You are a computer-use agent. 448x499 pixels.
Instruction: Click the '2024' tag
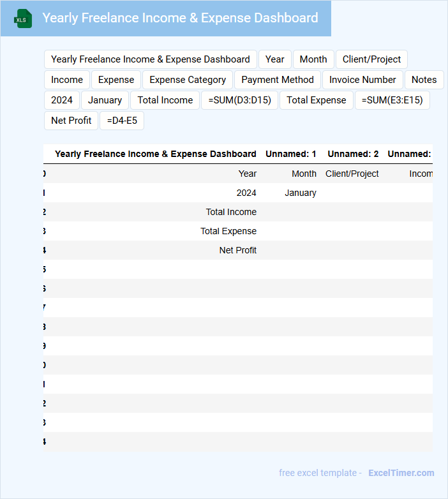(62, 100)
